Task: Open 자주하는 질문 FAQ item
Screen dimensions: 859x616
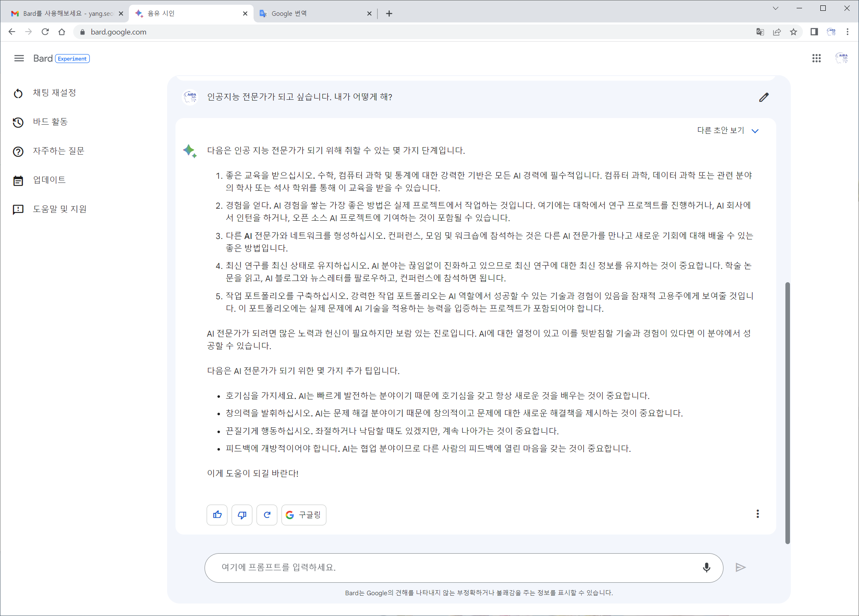Action: (x=59, y=151)
